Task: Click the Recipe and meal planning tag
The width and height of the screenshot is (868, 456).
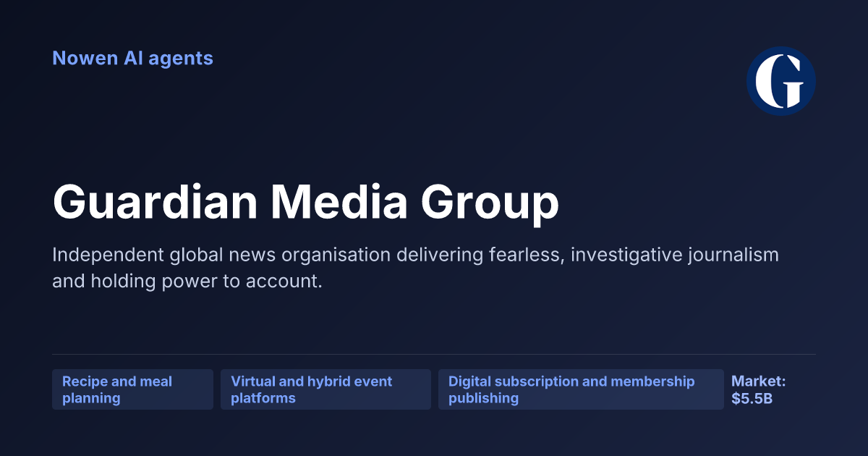Action: [132, 389]
